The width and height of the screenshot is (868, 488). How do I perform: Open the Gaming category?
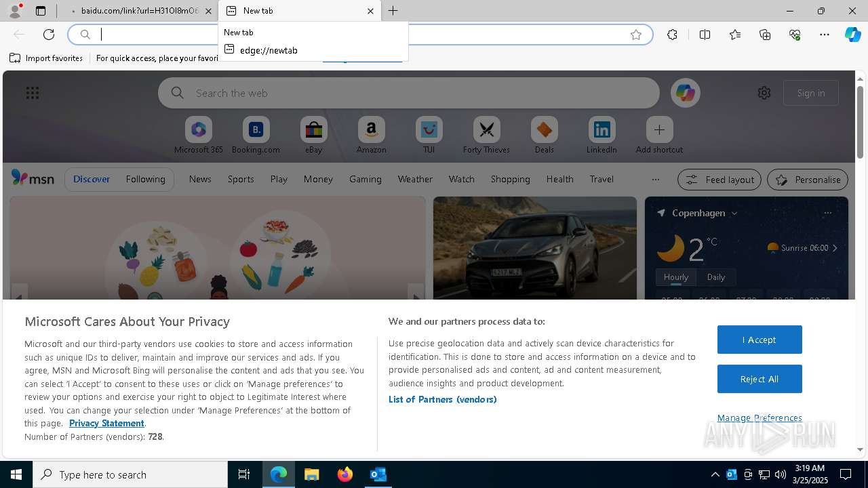click(x=366, y=179)
